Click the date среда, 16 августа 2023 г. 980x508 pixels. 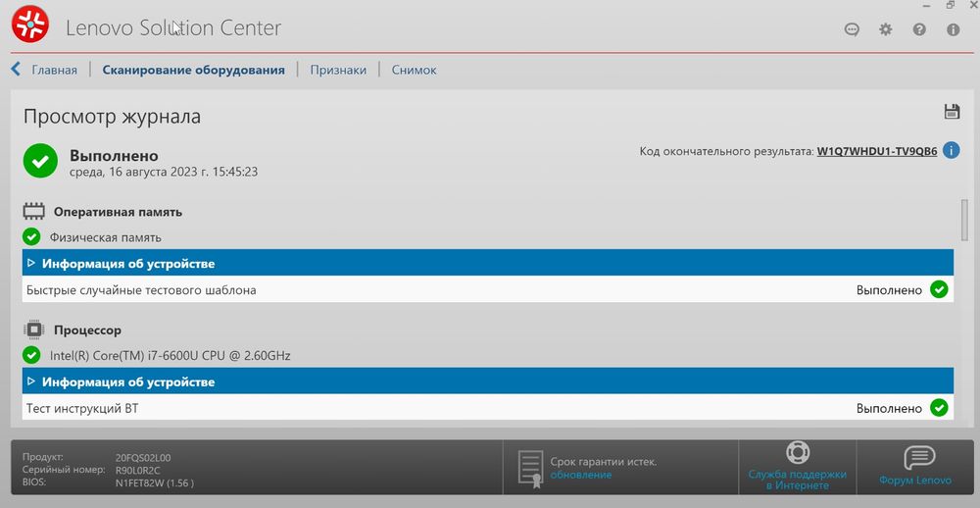[163, 172]
